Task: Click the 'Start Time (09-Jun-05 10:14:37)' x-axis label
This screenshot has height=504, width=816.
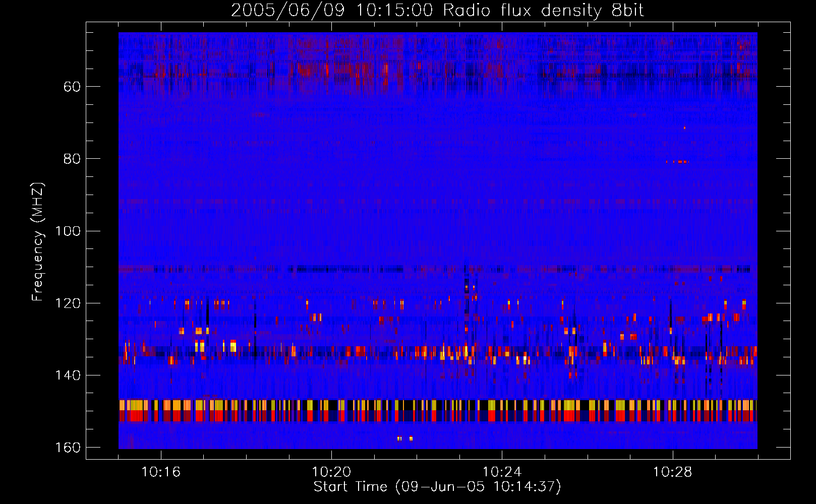Action: click(x=437, y=486)
